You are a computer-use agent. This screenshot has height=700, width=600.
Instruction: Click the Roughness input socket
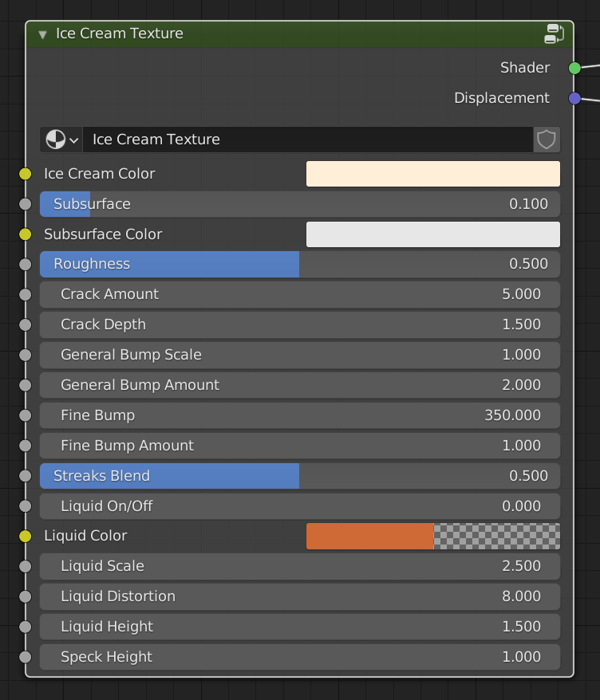24,264
